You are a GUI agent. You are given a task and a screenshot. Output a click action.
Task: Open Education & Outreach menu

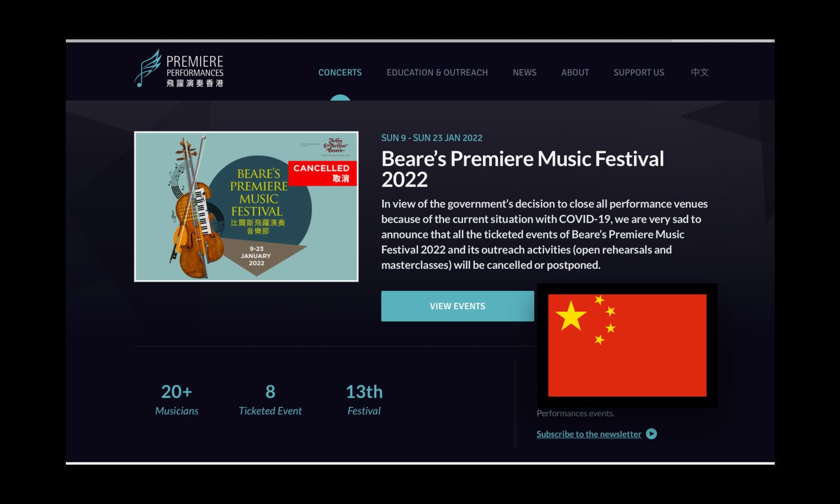[437, 73]
